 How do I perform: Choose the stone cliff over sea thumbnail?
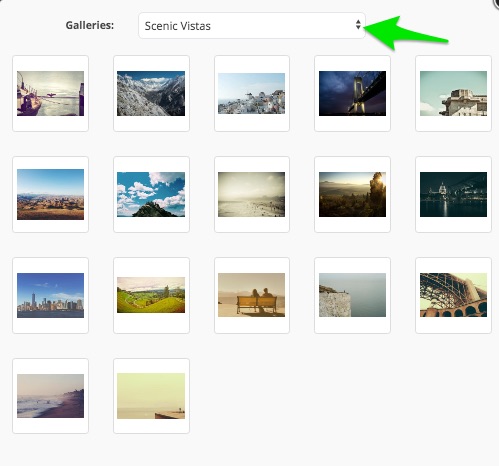click(x=352, y=295)
